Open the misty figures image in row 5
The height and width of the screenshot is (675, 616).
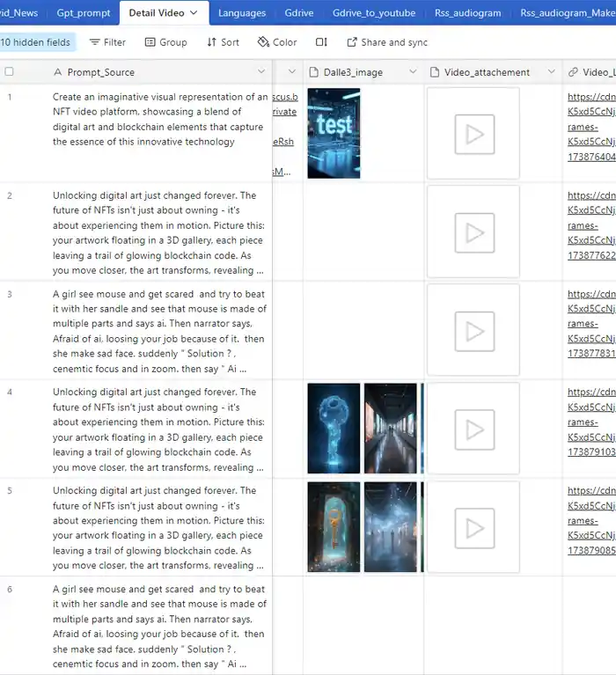tap(391, 527)
